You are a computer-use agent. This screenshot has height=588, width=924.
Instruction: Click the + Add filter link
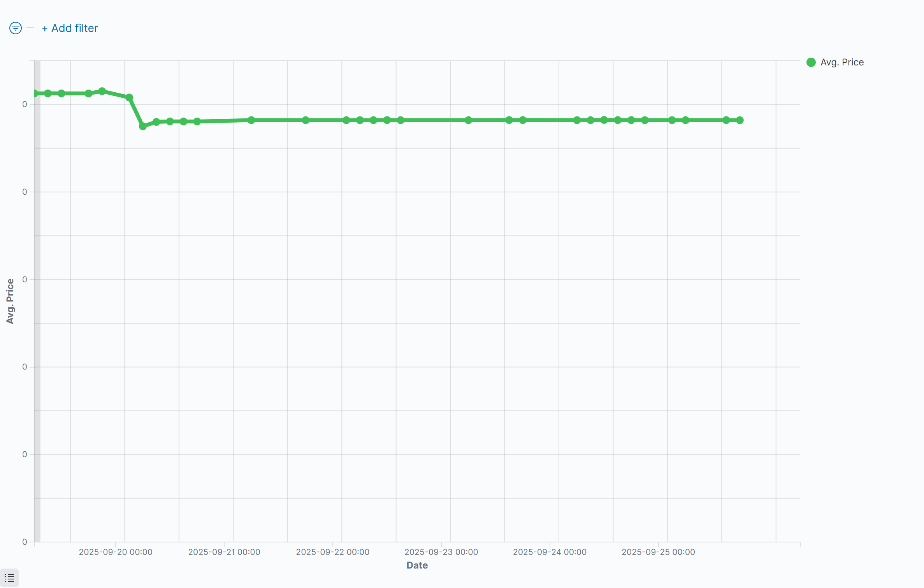point(70,28)
